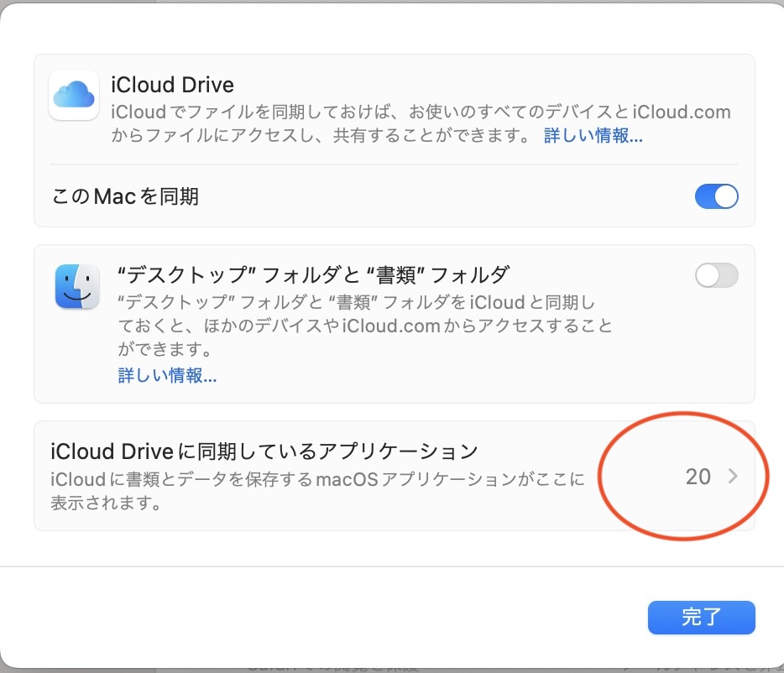Click the iCloud Drive cloud icon
This screenshot has width=784, height=673.
(74, 95)
